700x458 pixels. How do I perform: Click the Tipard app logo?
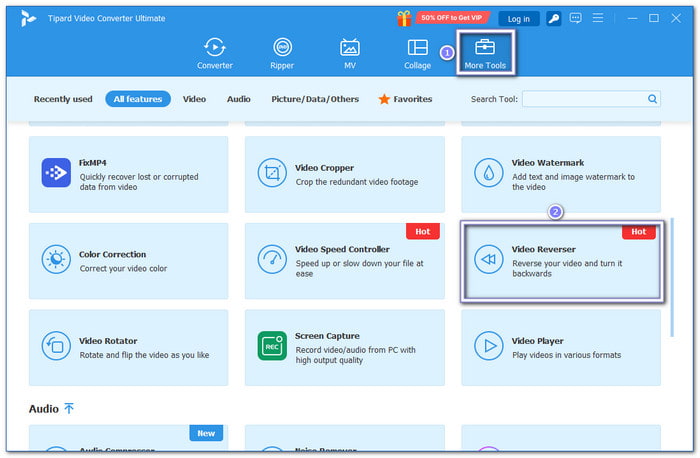pyautogui.click(x=28, y=18)
